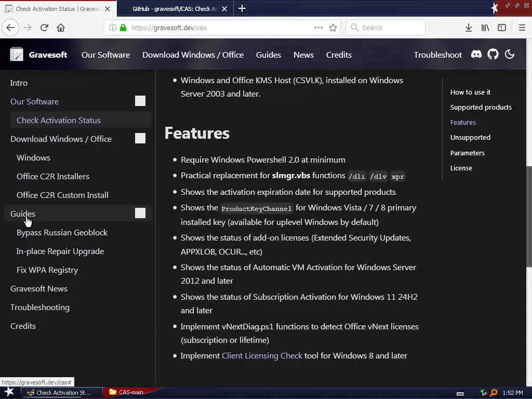
Task: Open page actions three-dots menu
Action: tap(318, 28)
